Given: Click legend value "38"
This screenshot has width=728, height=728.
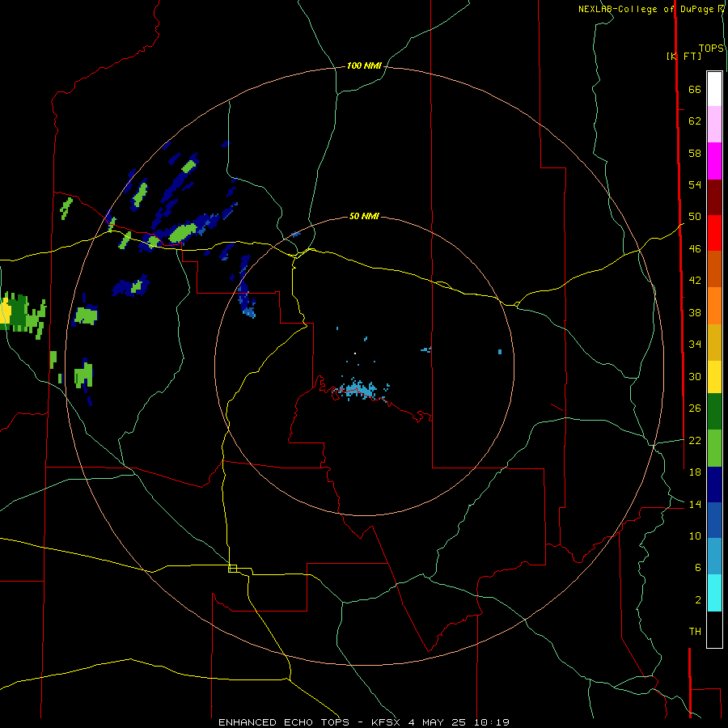Looking at the screenshot, I should [695, 312].
